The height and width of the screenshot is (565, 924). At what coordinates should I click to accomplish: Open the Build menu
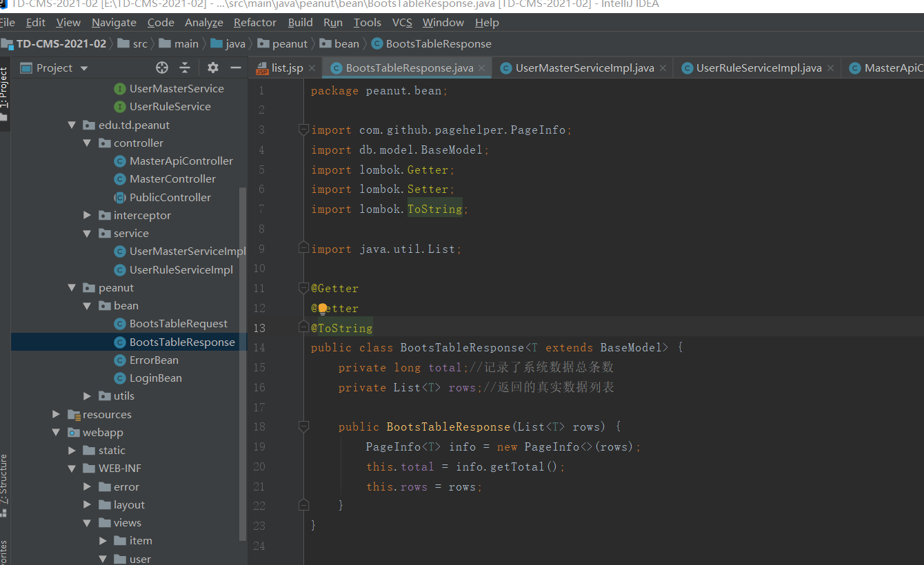[x=301, y=22]
